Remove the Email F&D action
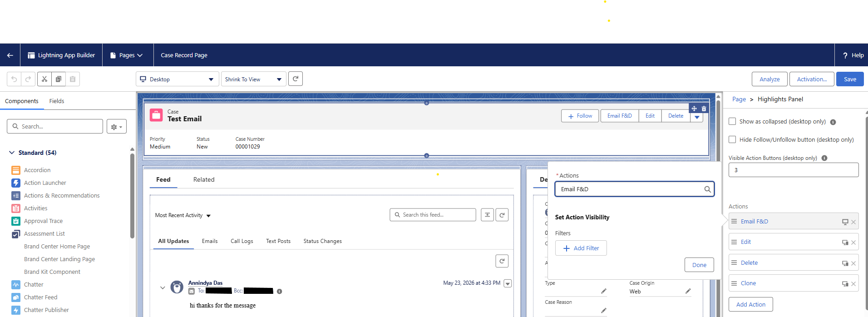 click(x=853, y=222)
